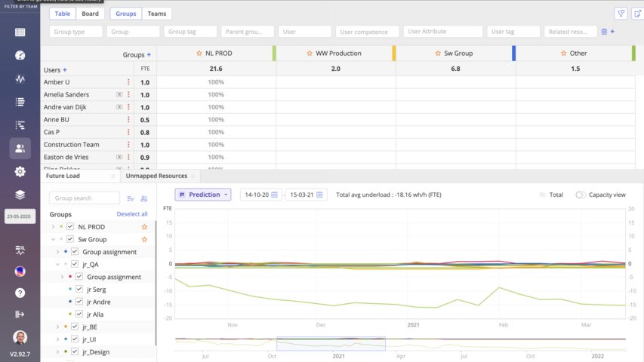Click the timeline range selector window
This screenshot has width=644, height=362.
tap(331, 344)
